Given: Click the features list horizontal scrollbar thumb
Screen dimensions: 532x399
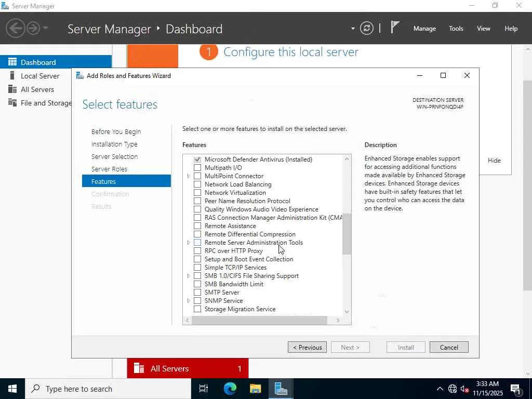Looking at the screenshot, I should 259,320.
